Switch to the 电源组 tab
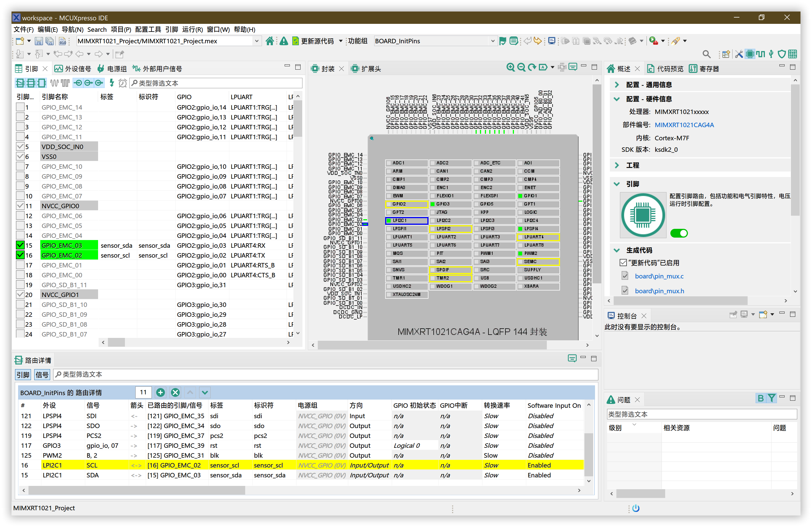 tap(112, 69)
